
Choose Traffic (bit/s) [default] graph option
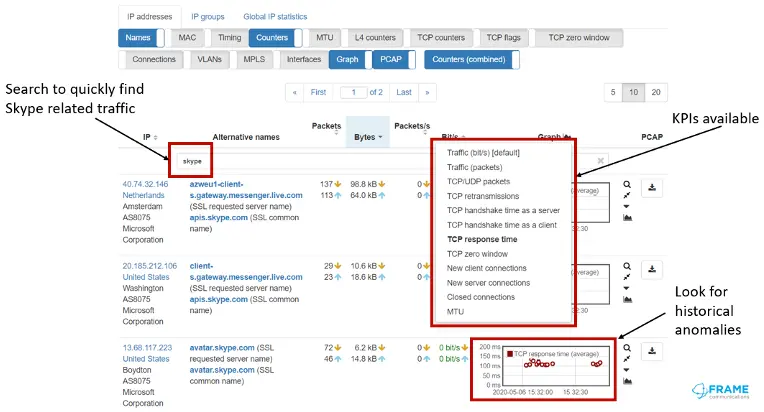tap(483, 153)
